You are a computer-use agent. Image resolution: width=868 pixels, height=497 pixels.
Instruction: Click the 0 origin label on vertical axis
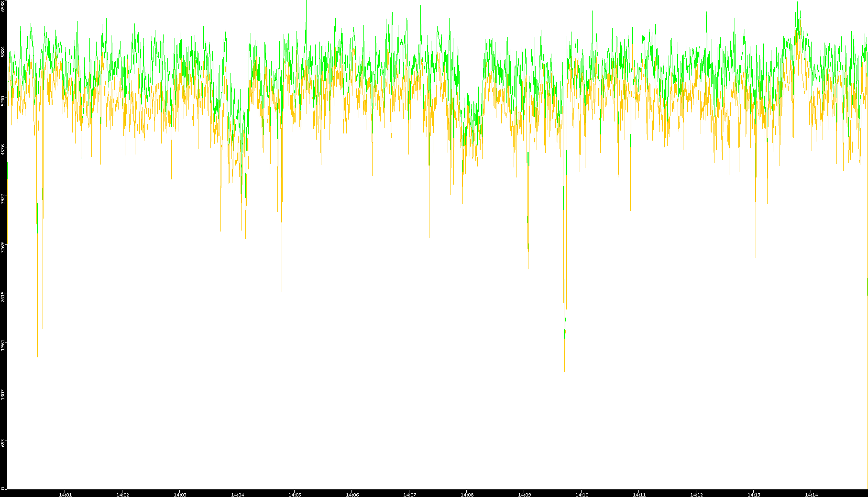click(x=3, y=488)
